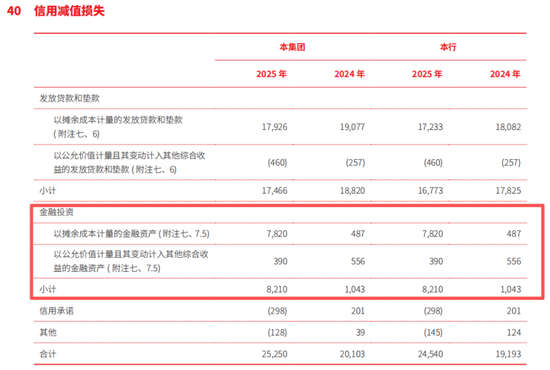Click "2025年" header under 本集团
This screenshot has width=550, height=370.
[x=271, y=74]
